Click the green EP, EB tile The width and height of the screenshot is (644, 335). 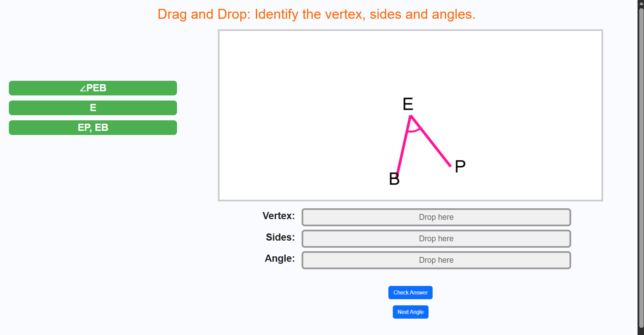tap(93, 127)
